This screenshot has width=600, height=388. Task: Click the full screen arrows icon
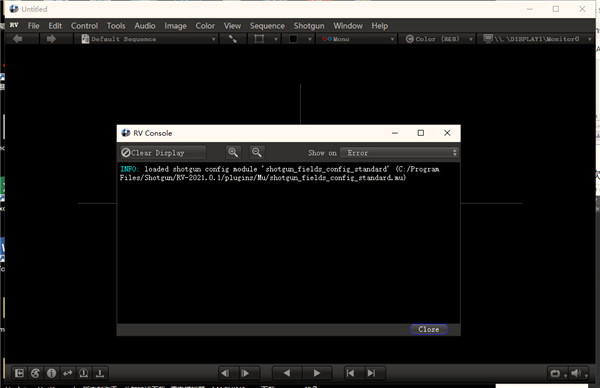click(x=232, y=39)
